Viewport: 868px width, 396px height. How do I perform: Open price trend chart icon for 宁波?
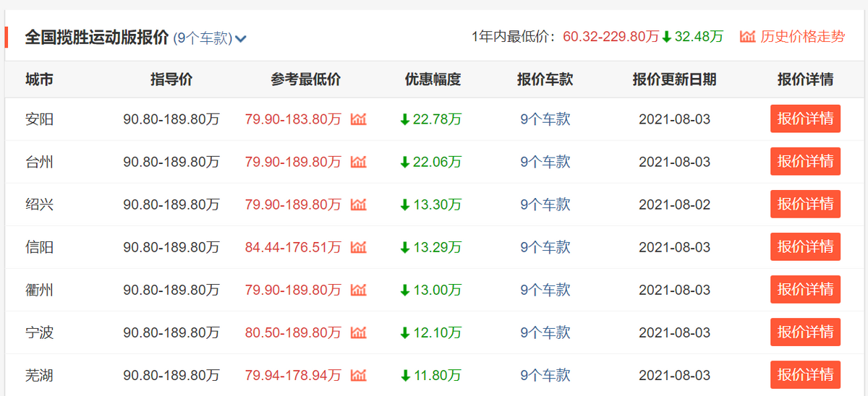[359, 332]
